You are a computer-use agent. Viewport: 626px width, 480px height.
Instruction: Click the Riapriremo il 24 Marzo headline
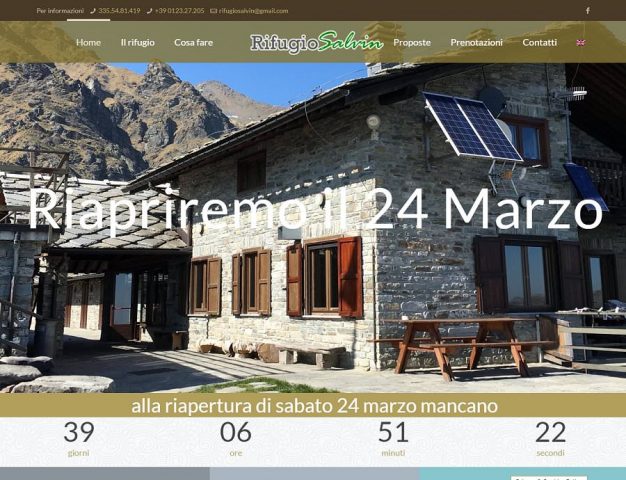[x=315, y=210]
